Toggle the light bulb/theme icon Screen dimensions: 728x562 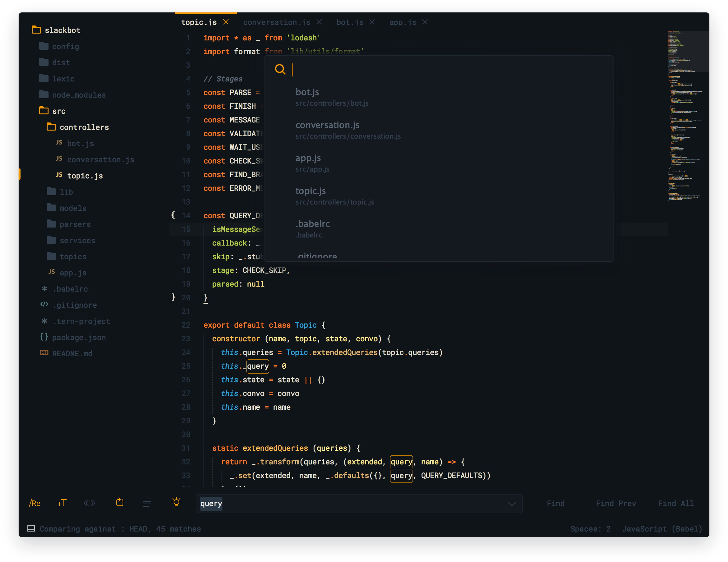click(176, 503)
